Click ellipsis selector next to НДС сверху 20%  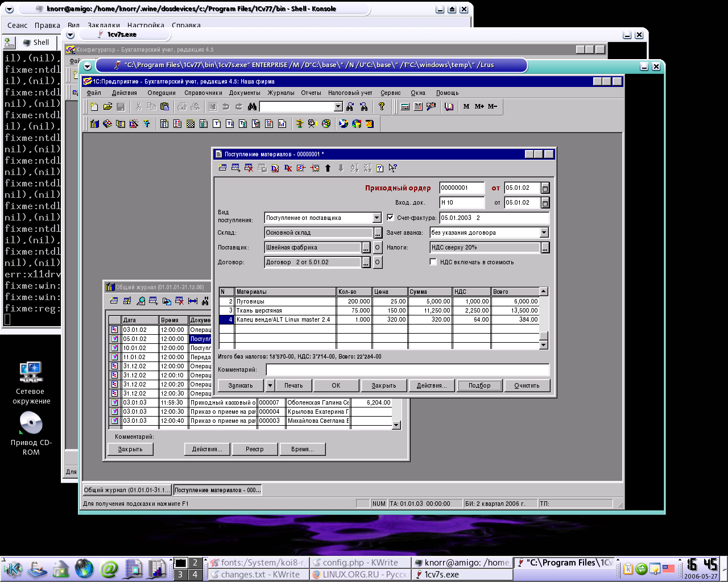545,247
